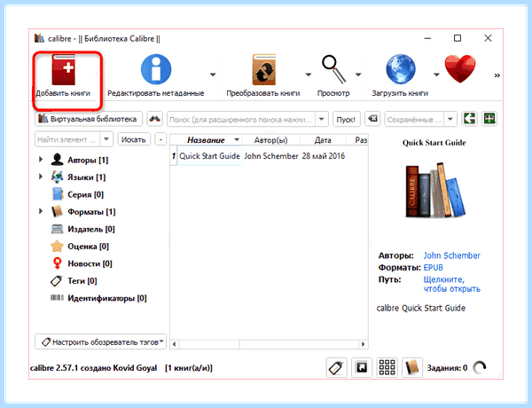This screenshot has width=532, height=408.
Task: Click the 28 май 2016 date cell
Action: coord(324,156)
